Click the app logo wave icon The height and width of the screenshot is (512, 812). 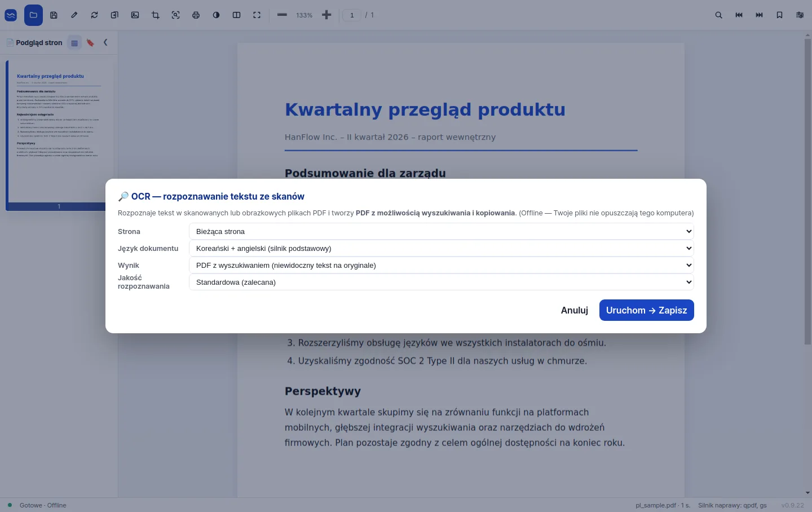coord(11,15)
